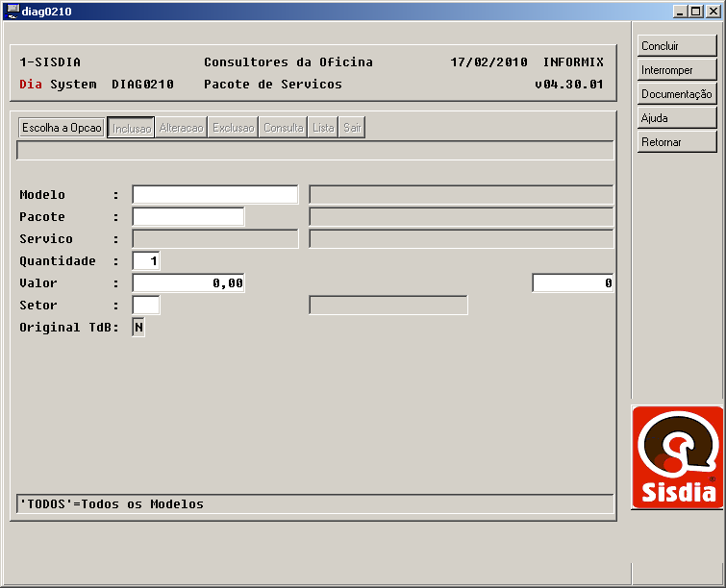Click the Valor field showing 0,00

pyautogui.click(x=188, y=283)
